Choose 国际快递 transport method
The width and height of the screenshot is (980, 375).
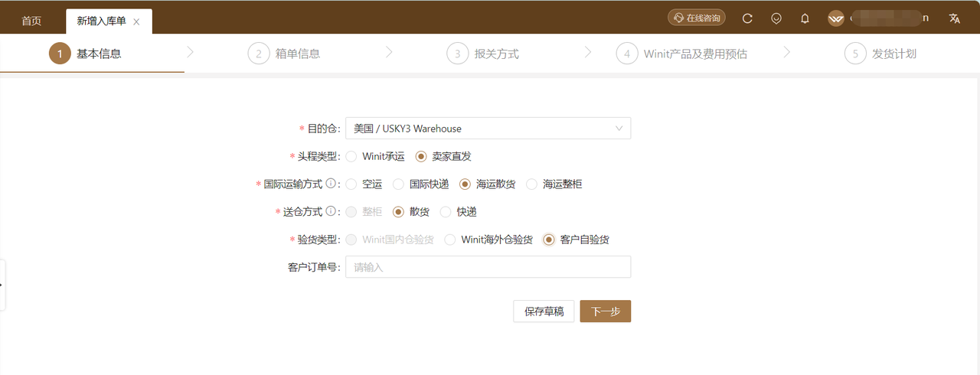pos(421,184)
